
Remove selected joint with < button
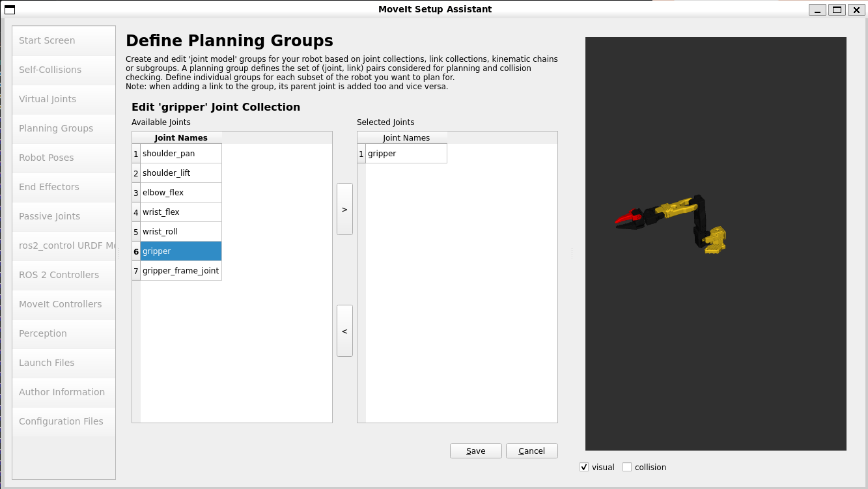pos(344,331)
